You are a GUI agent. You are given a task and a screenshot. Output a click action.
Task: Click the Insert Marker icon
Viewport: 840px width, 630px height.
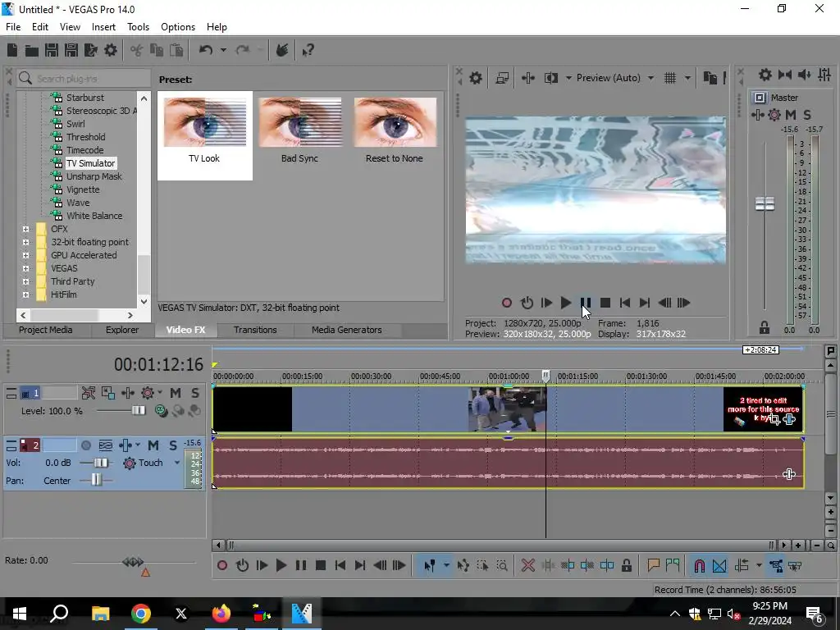pos(653,565)
